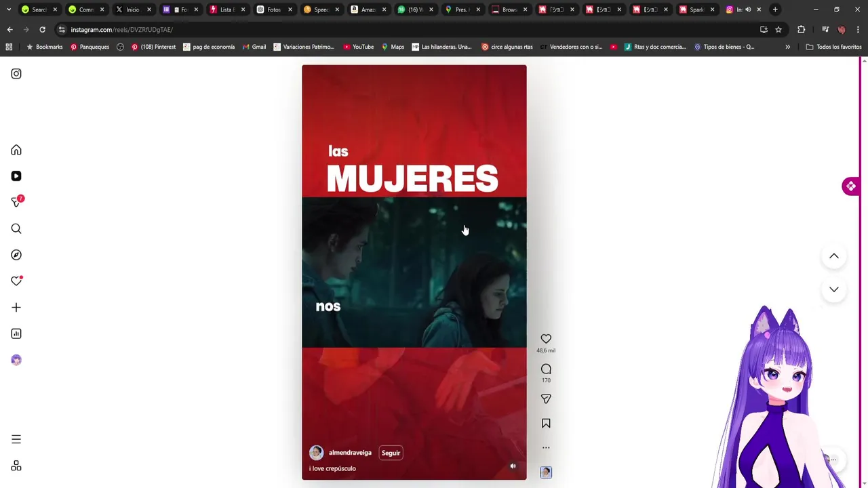Click the caption 'i love crepúsculo'
This screenshot has width=868, height=488.
(x=332, y=468)
